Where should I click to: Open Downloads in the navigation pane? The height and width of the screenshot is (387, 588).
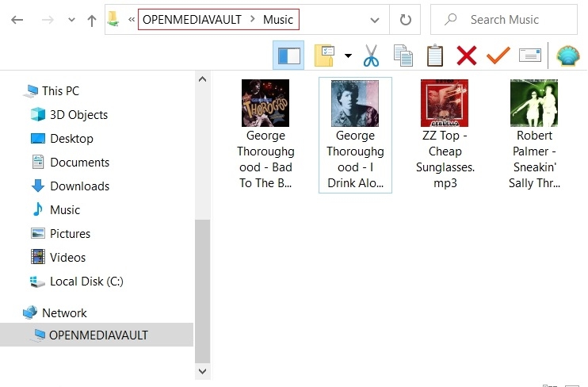pyautogui.click(x=79, y=186)
